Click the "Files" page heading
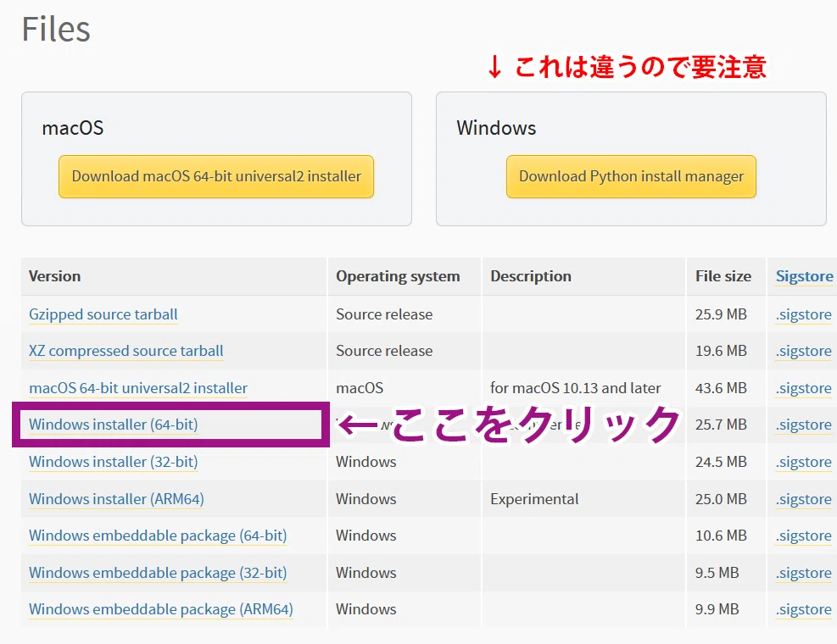 [56, 29]
